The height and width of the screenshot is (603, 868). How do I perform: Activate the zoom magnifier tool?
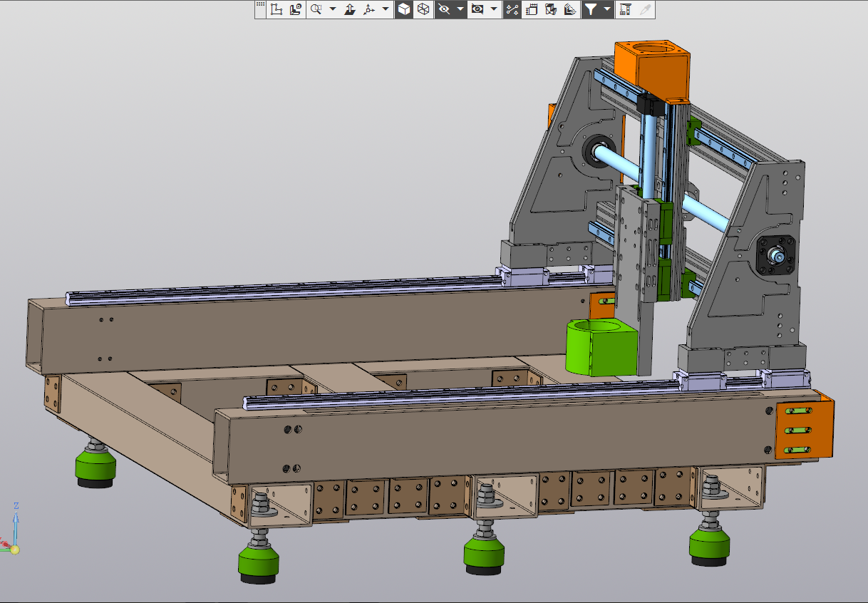[x=316, y=9]
